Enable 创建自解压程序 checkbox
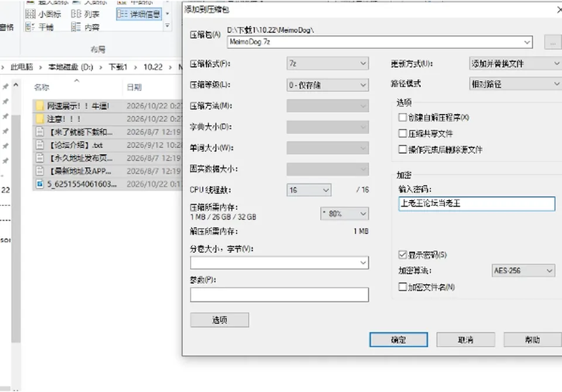This screenshot has height=392, width=562. point(403,117)
